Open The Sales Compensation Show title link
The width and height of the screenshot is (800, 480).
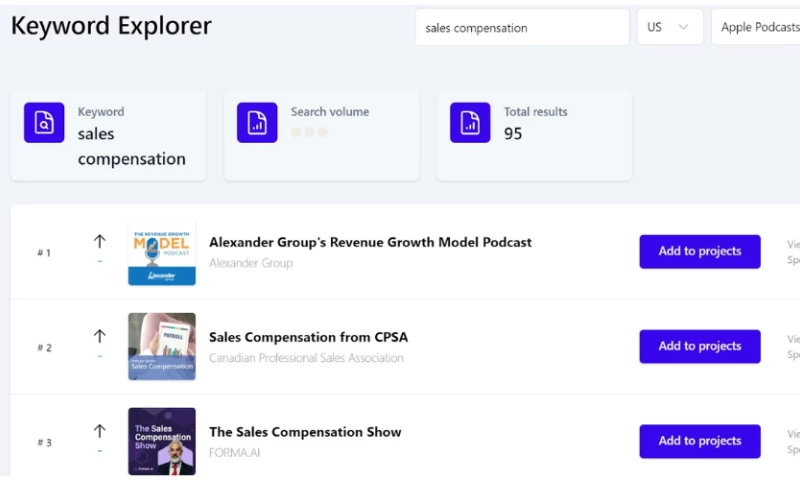[x=305, y=432]
